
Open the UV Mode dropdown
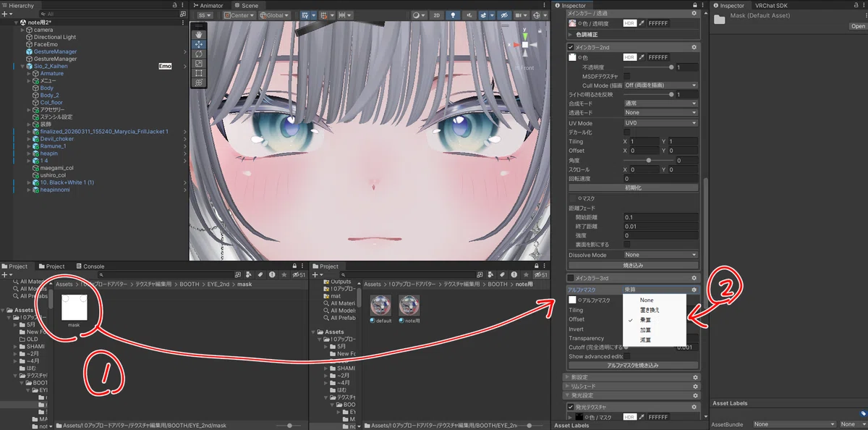[660, 123]
